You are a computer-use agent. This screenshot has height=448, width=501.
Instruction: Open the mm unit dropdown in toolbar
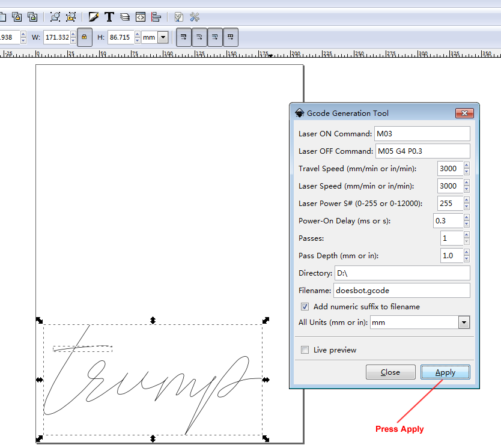click(162, 37)
